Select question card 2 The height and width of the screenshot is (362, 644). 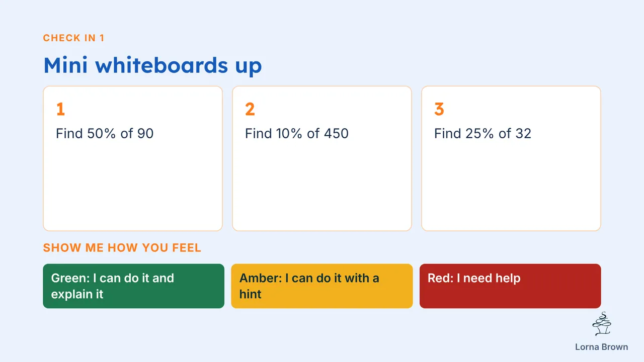pyautogui.click(x=322, y=158)
